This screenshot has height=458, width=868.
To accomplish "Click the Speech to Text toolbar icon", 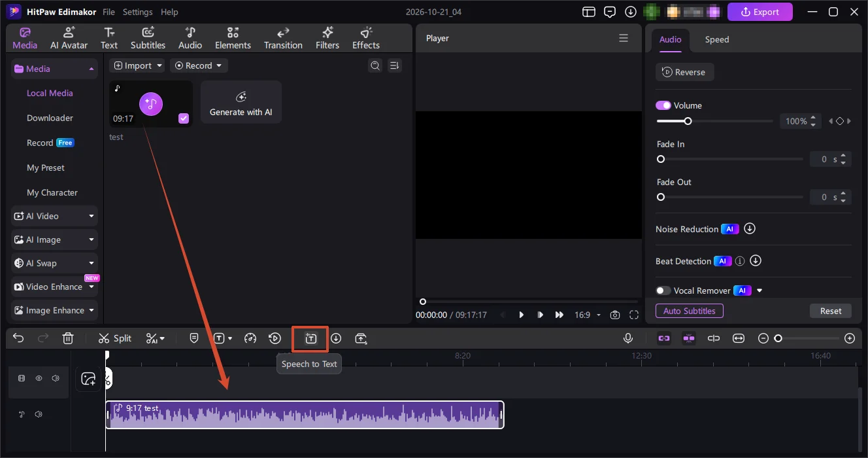I will pyautogui.click(x=310, y=338).
